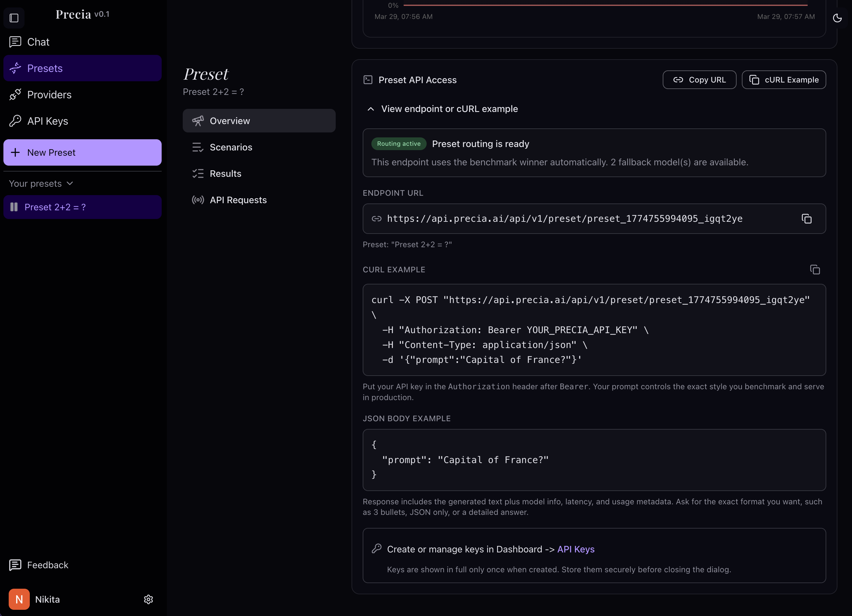
Task: Open Chat from the sidebar
Action: click(x=38, y=42)
